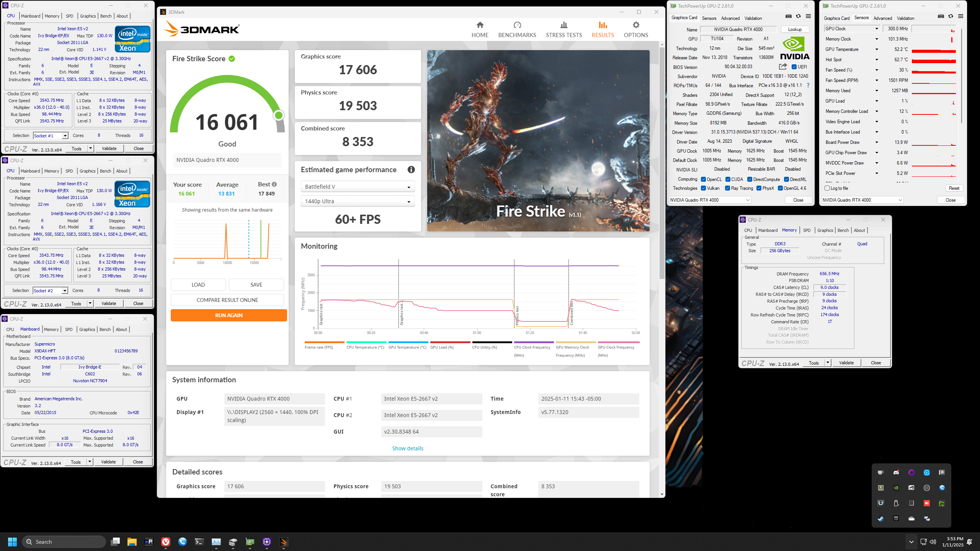Show hidden icons chevron in system tray
Viewport: 980px width, 551px height.
tap(911, 542)
